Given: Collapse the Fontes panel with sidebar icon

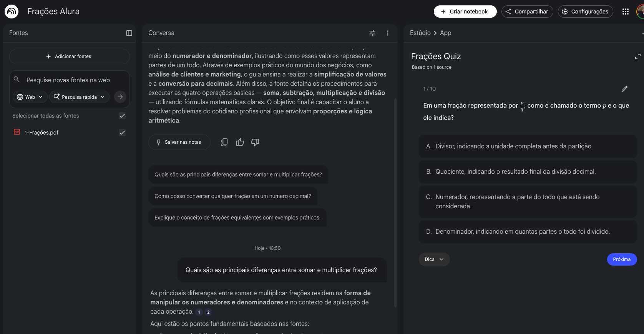Looking at the screenshot, I should click(129, 33).
